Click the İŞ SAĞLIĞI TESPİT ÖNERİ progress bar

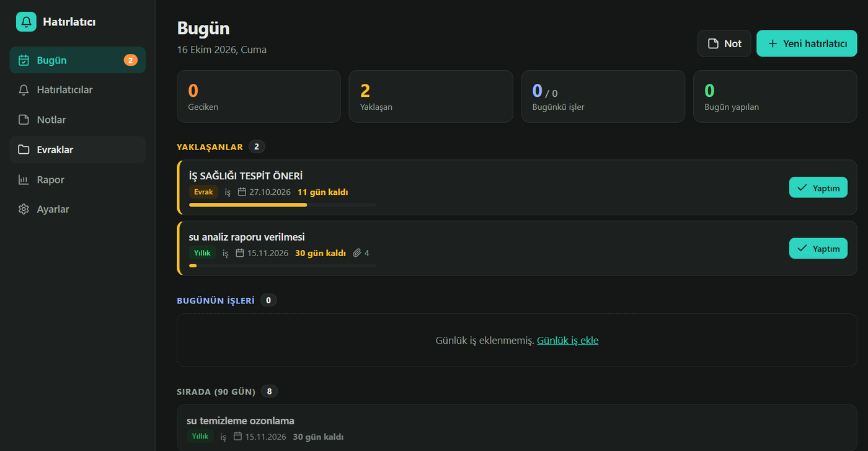coord(283,205)
